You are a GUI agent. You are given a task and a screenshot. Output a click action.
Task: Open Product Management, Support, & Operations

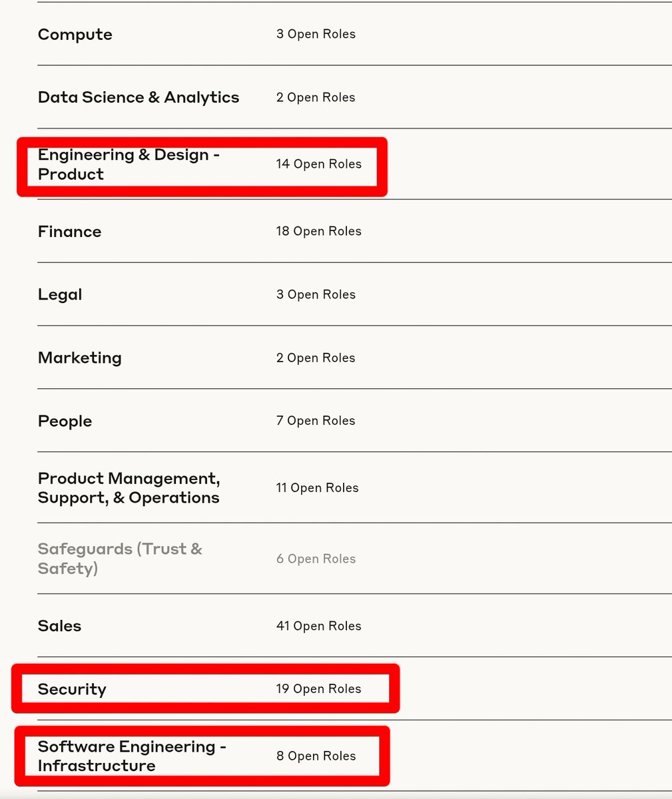(129, 488)
